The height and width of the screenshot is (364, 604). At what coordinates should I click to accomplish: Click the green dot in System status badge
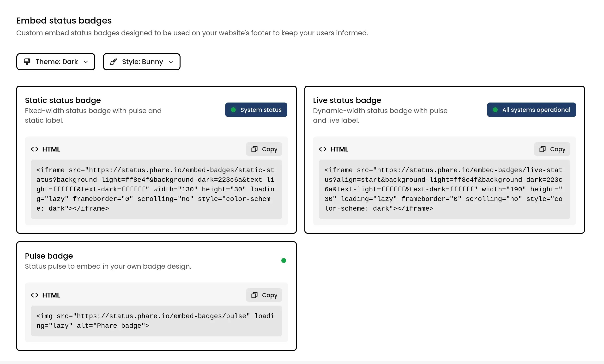coord(233,110)
